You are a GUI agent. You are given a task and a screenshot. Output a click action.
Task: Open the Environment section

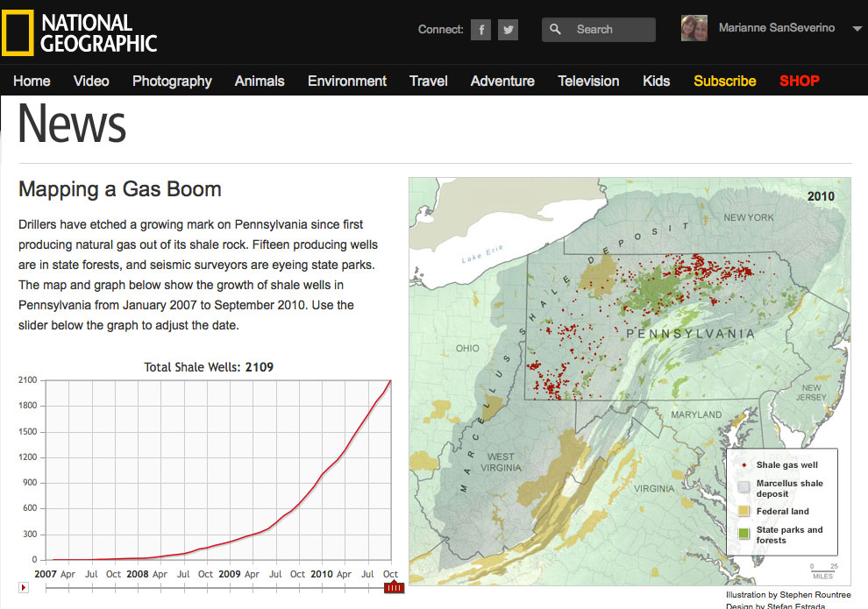[x=346, y=81]
